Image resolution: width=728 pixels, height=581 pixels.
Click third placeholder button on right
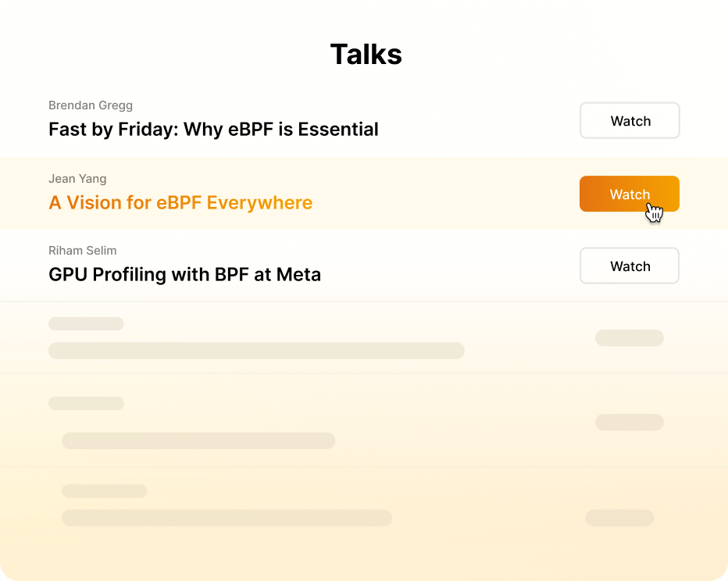(x=620, y=518)
